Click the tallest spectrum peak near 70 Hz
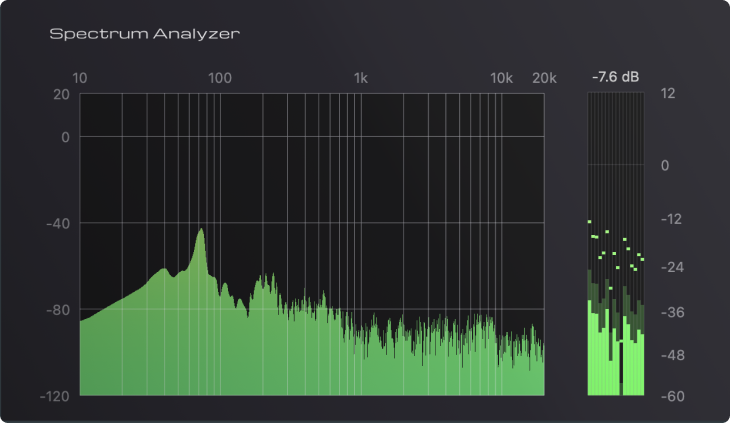Image resolution: width=730 pixels, height=423 pixels. [201, 230]
